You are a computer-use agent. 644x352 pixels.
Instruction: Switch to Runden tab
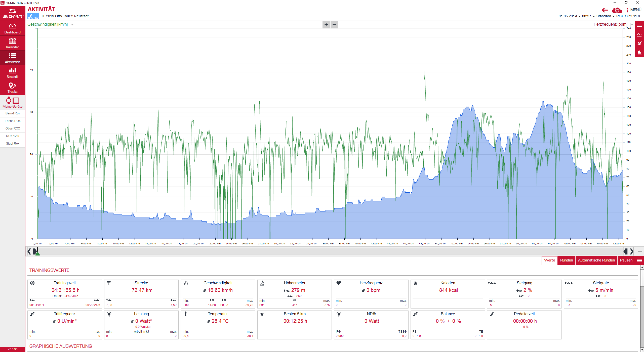(x=566, y=260)
